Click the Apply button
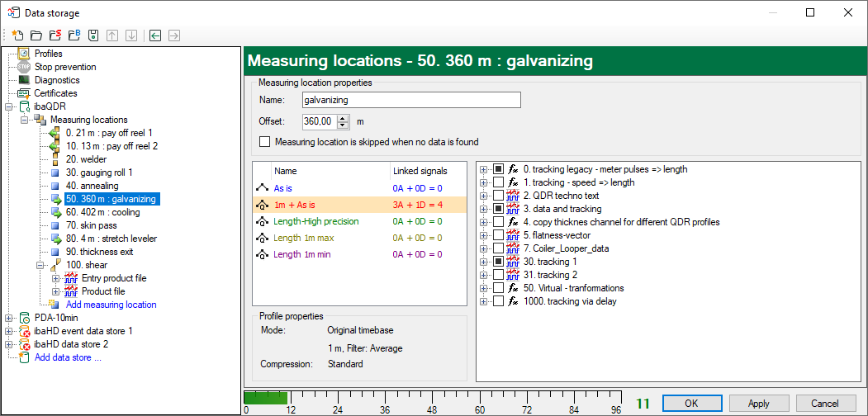The width and height of the screenshot is (868, 416). point(758,404)
